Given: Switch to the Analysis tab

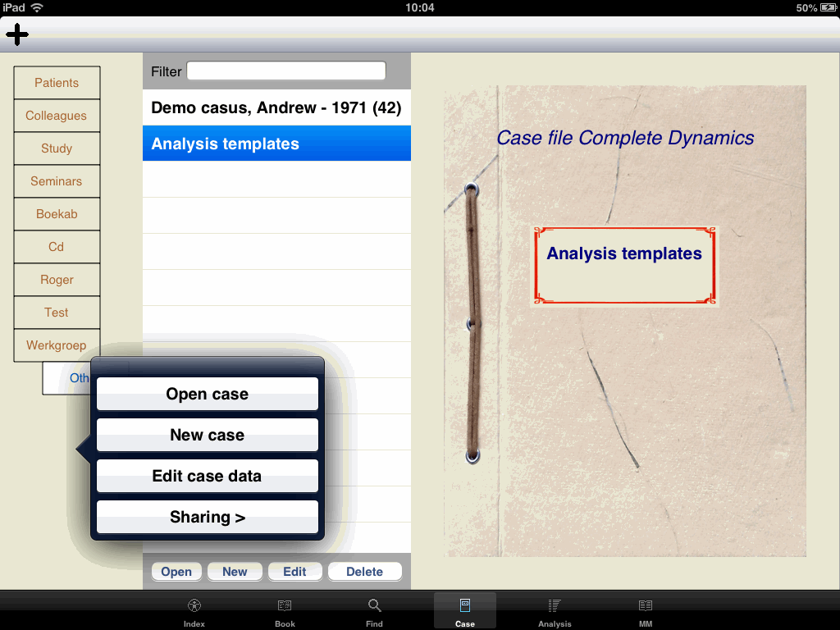Looking at the screenshot, I should tap(555, 612).
